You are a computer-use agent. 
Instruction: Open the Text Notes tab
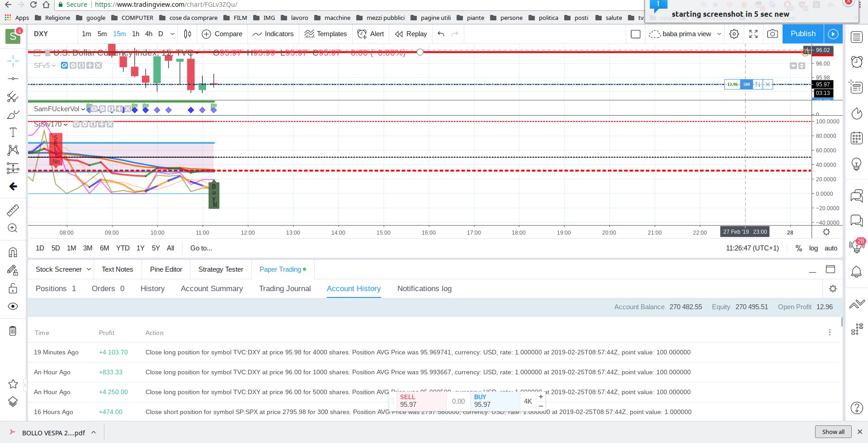(x=117, y=269)
